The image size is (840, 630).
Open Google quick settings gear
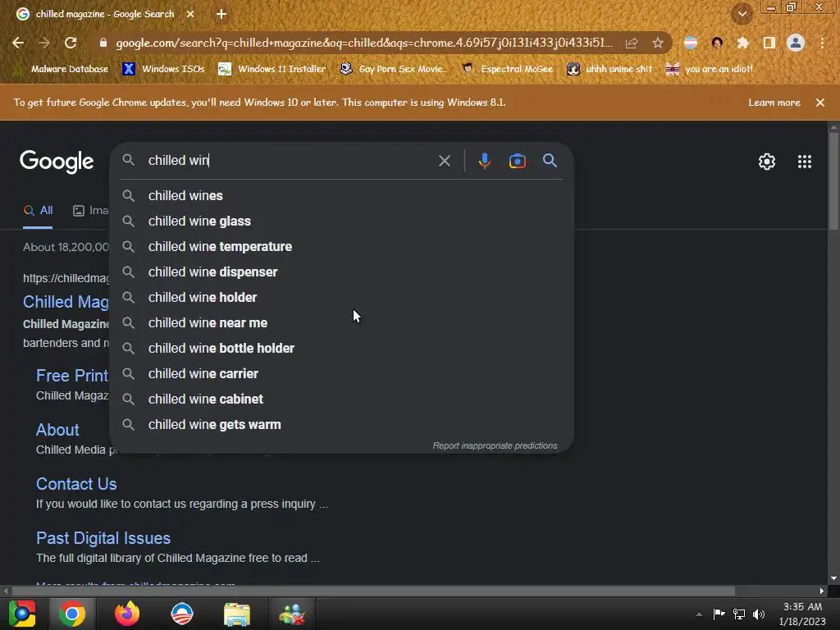click(767, 162)
